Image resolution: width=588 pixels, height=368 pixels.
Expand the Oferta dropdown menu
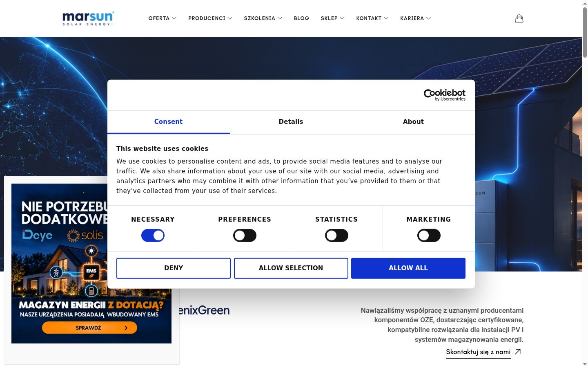click(162, 18)
